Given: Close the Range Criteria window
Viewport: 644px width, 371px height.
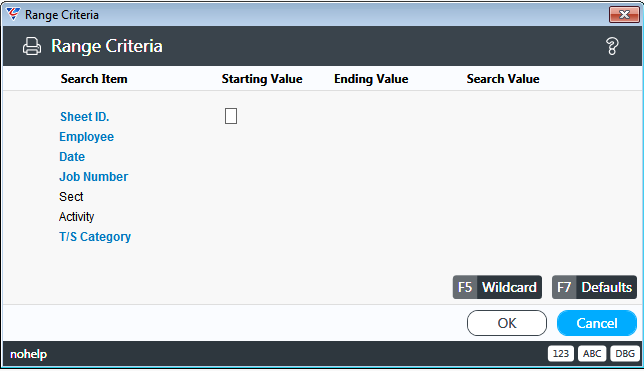Looking at the screenshot, I should tap(624, 14).
